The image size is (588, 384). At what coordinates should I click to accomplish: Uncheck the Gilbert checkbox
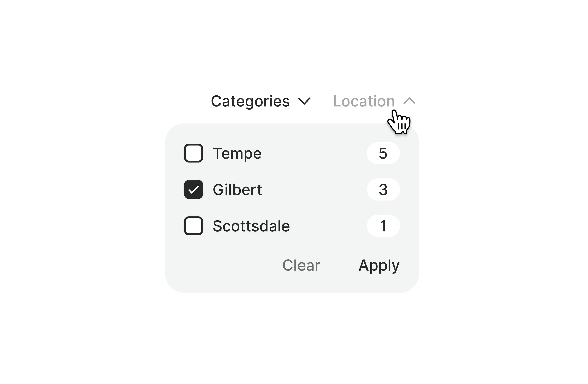pos(193,189)
